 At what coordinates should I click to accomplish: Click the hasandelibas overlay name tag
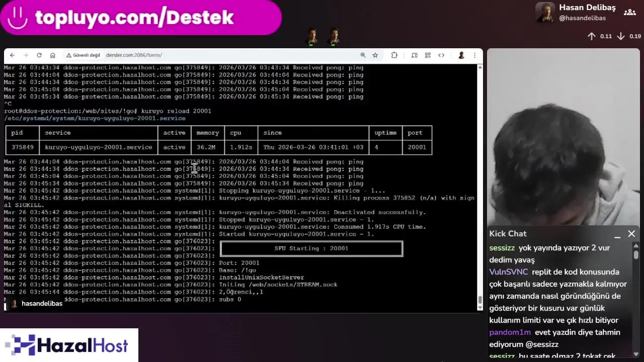point(36,304)
